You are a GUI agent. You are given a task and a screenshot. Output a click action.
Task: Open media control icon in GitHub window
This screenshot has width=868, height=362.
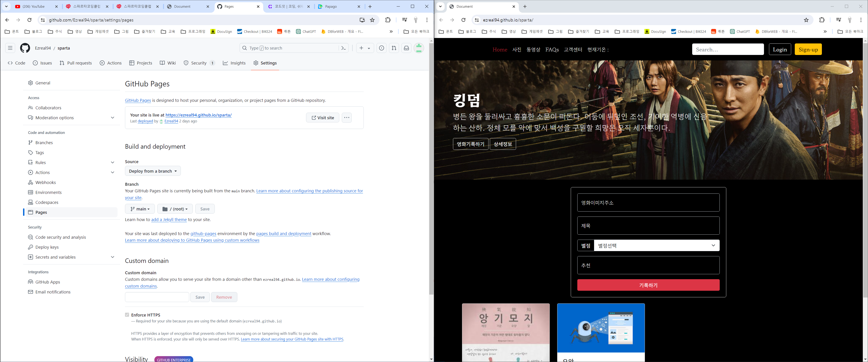(405, 20)
